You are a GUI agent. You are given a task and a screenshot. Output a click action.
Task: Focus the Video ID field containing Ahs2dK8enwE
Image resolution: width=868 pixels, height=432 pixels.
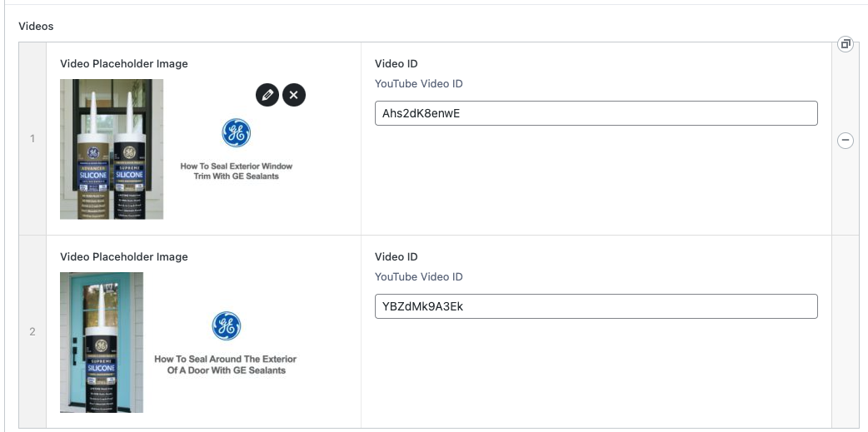point(596,113)
